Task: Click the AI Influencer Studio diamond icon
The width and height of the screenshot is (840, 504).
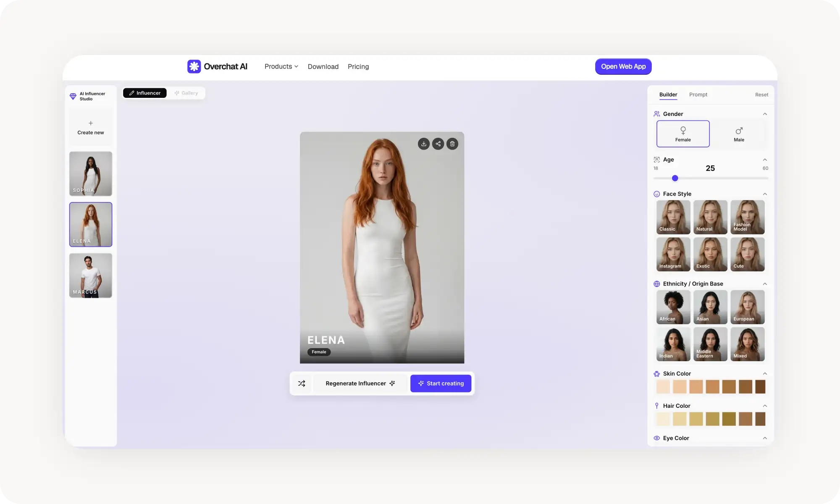Action: point(73,97)
